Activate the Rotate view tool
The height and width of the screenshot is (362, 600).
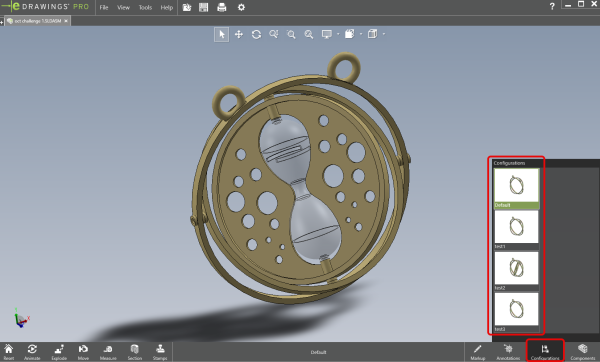tap(256, 34)
